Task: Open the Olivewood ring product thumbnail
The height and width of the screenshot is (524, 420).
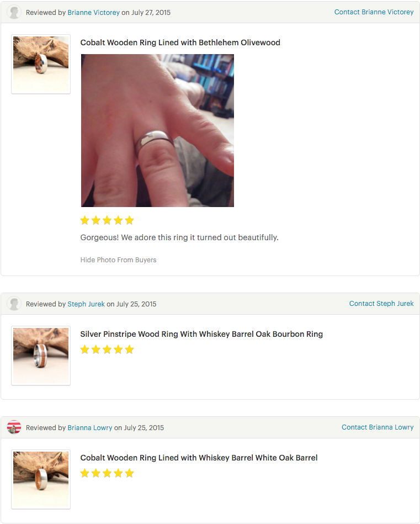Action: (41, 64)
